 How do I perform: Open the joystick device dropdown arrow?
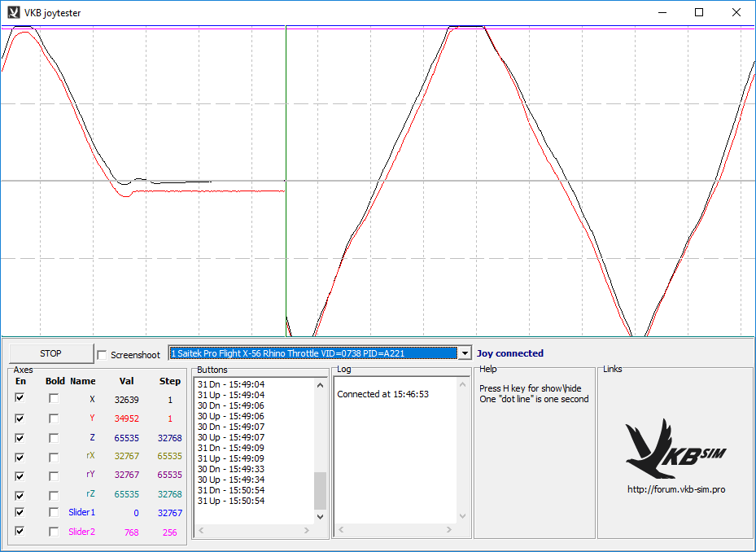tap(465, 353)
